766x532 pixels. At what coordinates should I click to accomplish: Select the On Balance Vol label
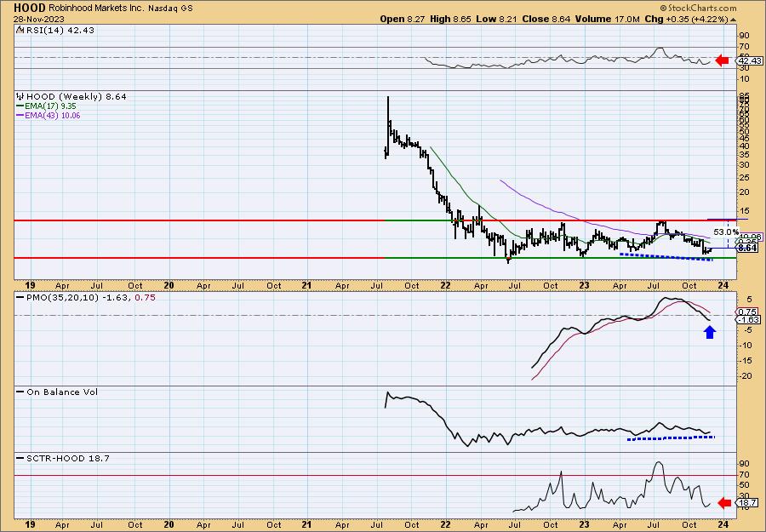click(62, 392)
